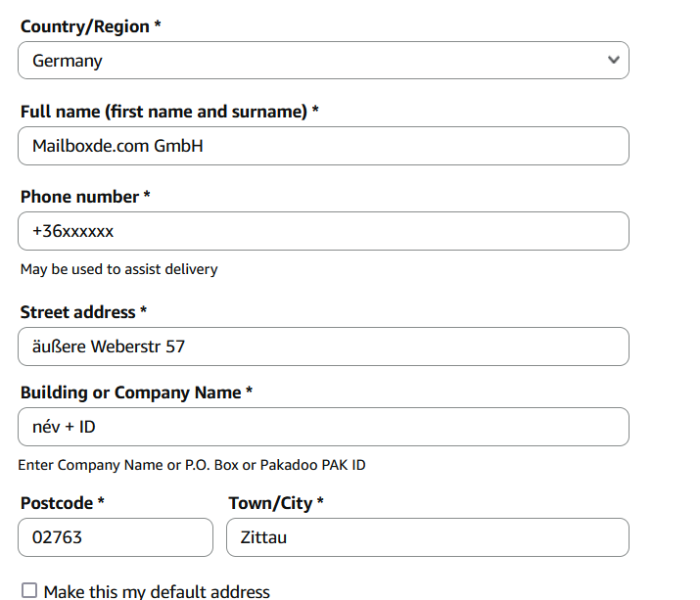Image resolution: width=700 pixels, height=600 pixels.
Task: Click the "Phone number" field label
Action: tap(80, 197)
